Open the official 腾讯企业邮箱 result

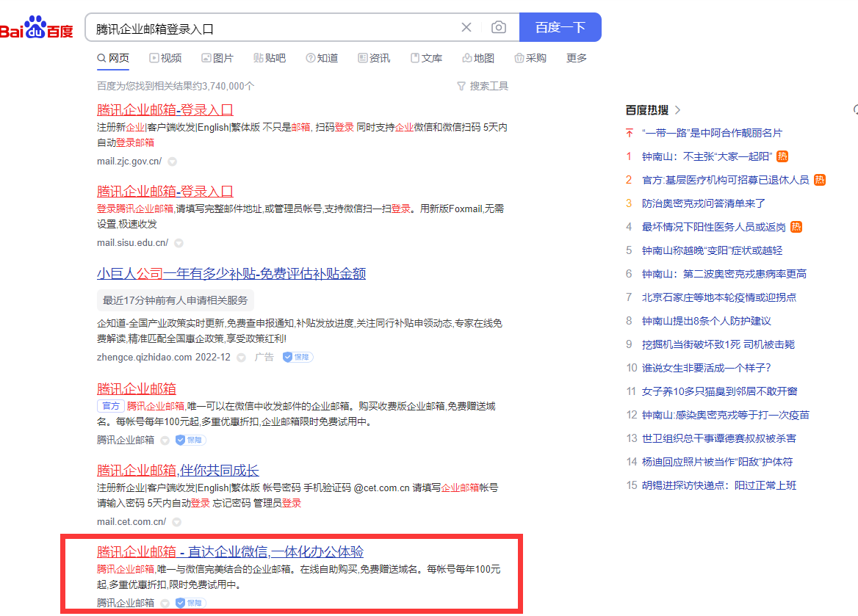(137, 389)
